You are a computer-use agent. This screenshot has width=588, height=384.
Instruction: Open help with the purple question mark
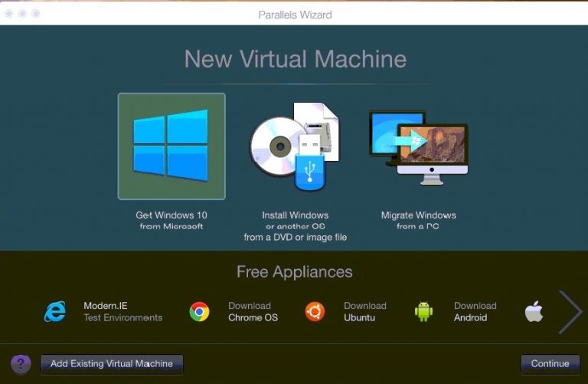(21, 364)
